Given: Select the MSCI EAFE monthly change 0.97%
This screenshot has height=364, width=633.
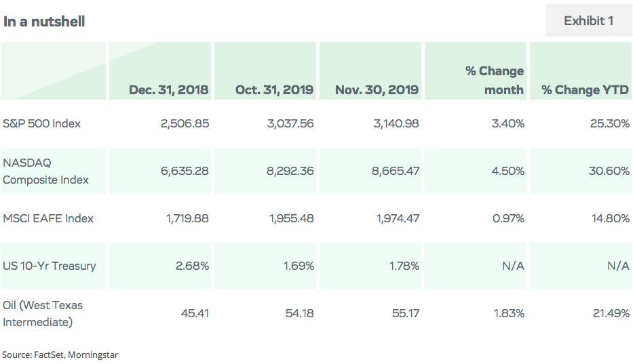Looking at the screenshot, I should (x=508, y=218).
